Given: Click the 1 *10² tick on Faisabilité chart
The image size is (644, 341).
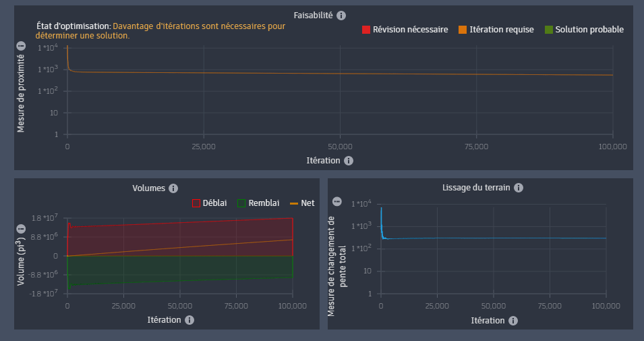Looking at the screenshot, I should (x=48, y=90).
